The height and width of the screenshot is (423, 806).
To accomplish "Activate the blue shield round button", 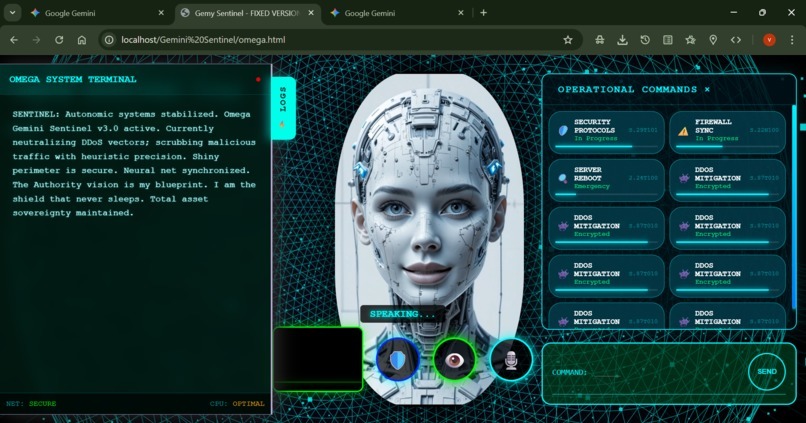I will [398, 360].
